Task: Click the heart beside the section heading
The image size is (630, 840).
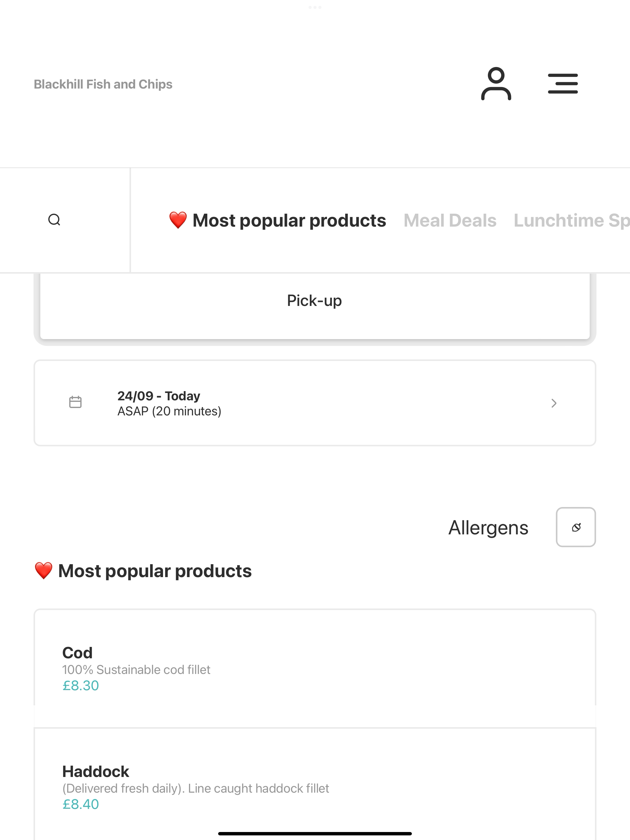Action: click(x=43, y=571)
